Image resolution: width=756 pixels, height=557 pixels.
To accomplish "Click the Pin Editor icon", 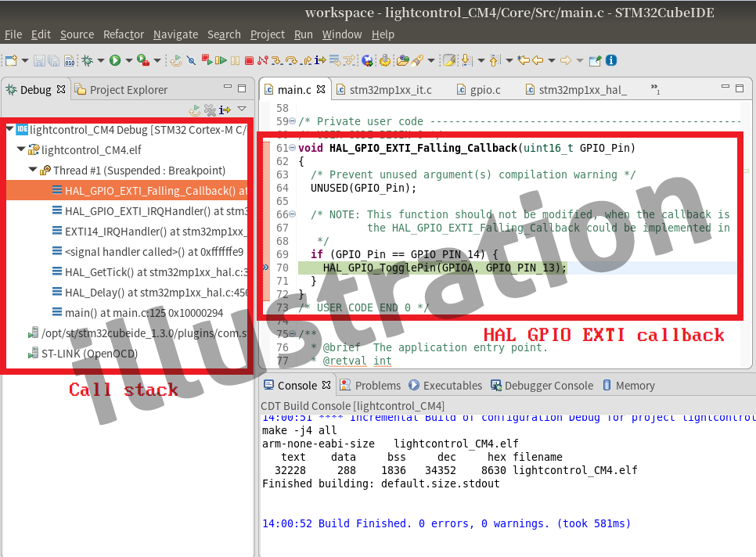I will tap(596, 60).
